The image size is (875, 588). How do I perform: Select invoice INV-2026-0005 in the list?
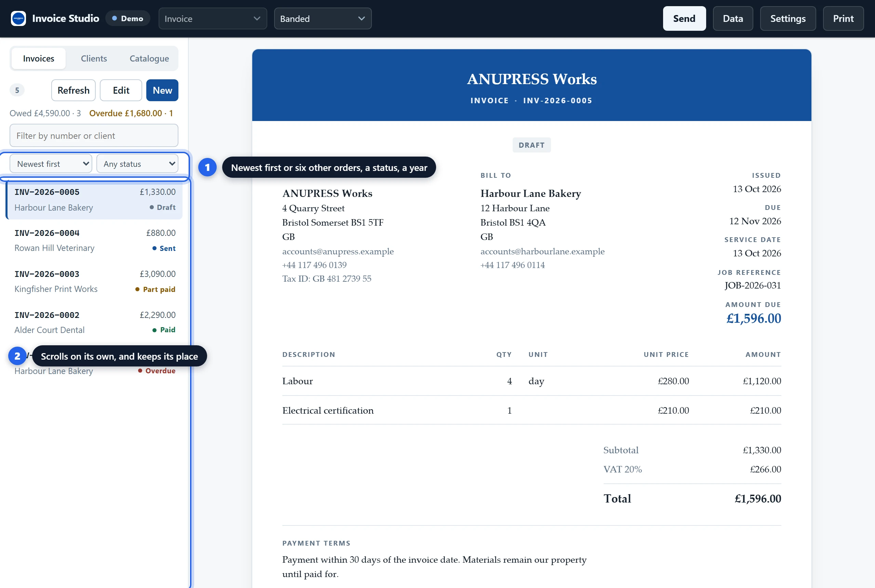coord(94,200)
